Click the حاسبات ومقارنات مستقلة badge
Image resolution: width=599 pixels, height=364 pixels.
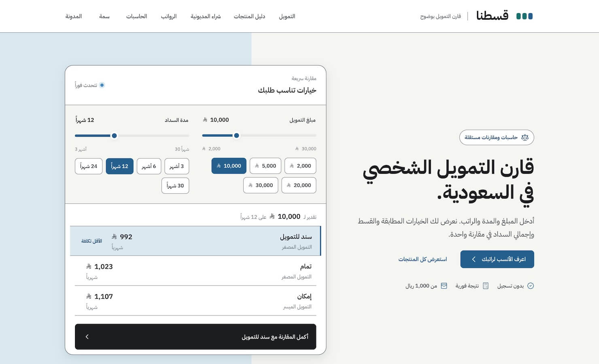(x=497, y=138)
